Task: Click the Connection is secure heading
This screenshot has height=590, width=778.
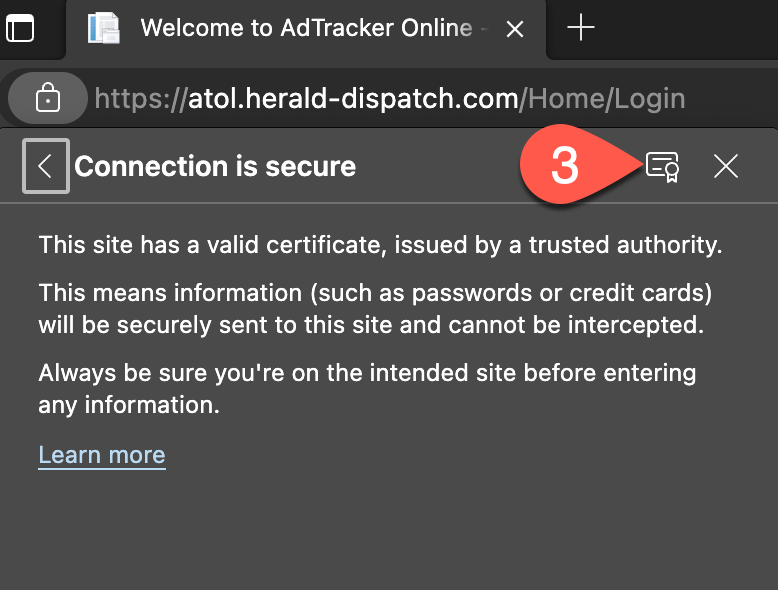Action: (215, 166)
